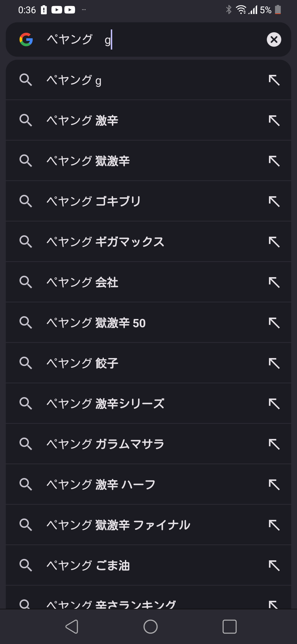Tap arrow icon next to ペヤング 餃子
297x644 pixels.
pyautogui.click(x=274, y=363)
